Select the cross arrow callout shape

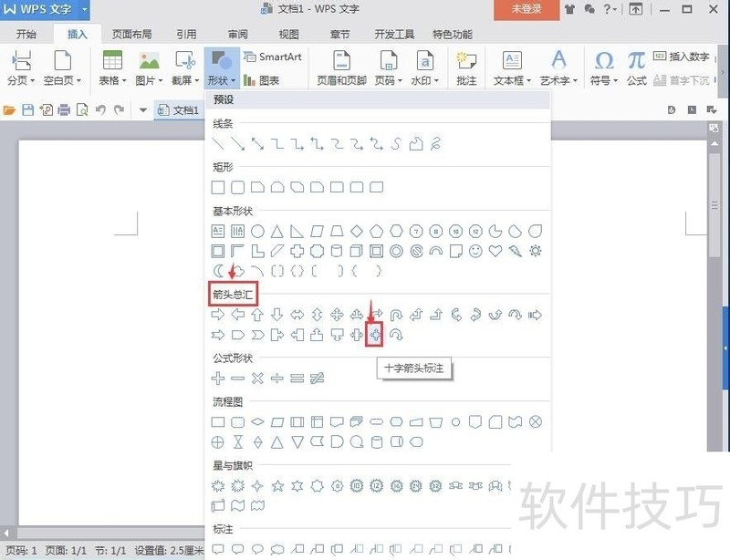pyautogui.click(x=375, y=334)
